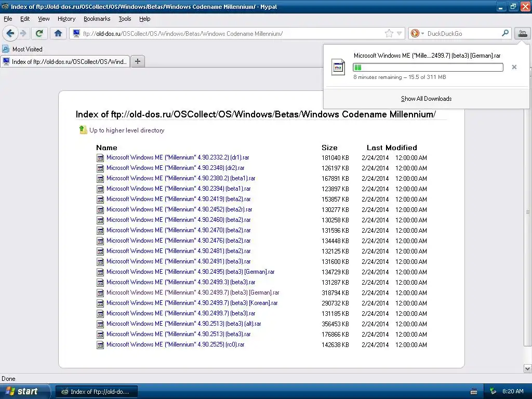Click the Last Modified column header
Screen dimensions: 532x399
click(x=392, y=148)
